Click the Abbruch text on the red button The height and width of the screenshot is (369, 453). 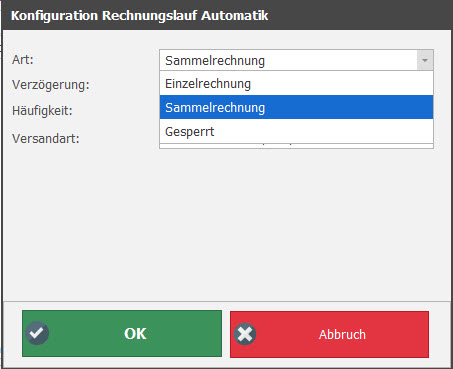(342, 334)
